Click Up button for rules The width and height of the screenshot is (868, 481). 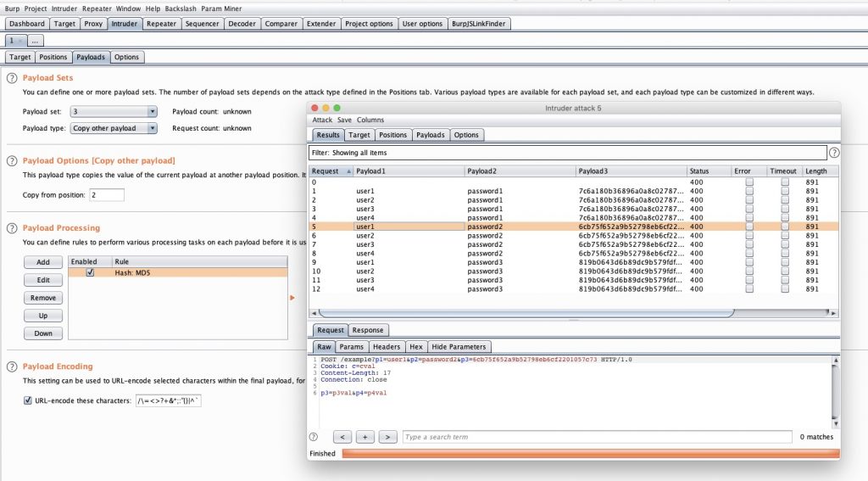click(43, 316)
